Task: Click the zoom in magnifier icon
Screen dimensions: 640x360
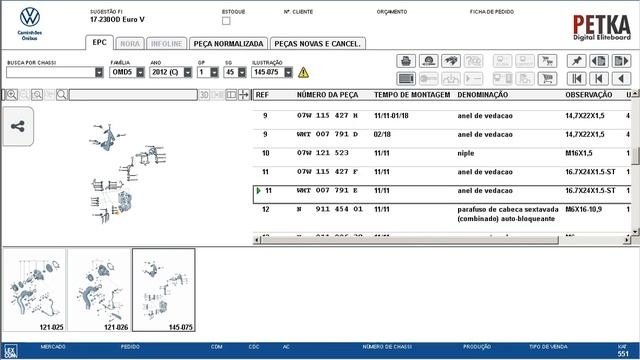Action: coord(11,95)
